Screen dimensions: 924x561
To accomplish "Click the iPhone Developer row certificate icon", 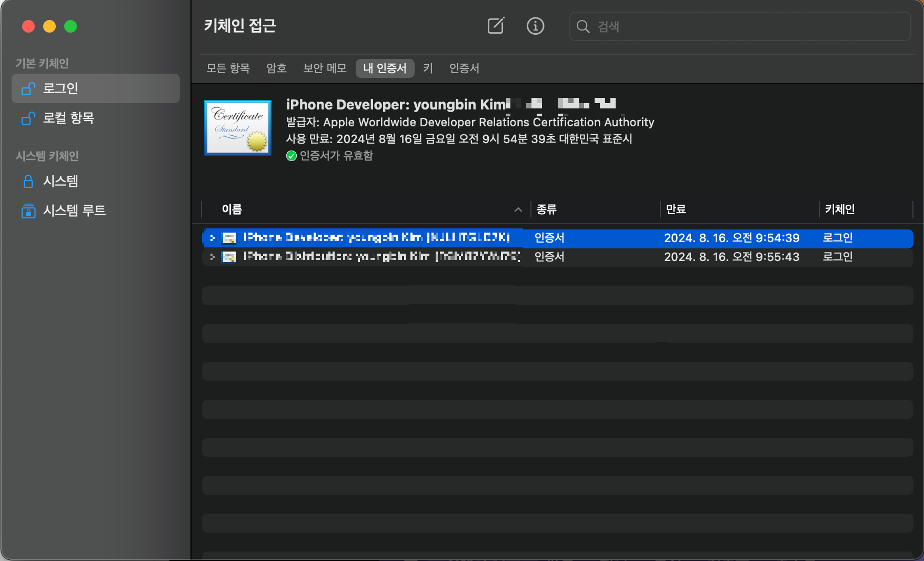I will (229, 238).
